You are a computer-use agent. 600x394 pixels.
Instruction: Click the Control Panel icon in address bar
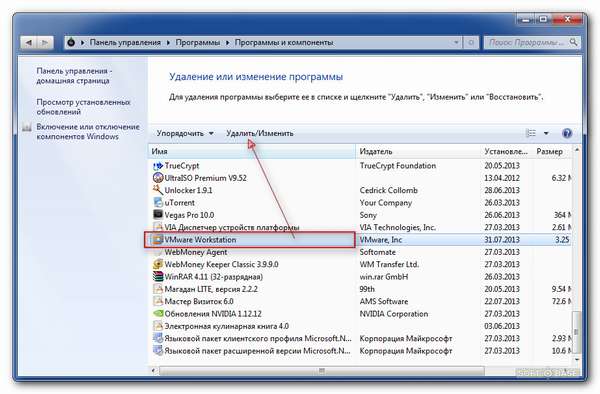tap(71, 42)
